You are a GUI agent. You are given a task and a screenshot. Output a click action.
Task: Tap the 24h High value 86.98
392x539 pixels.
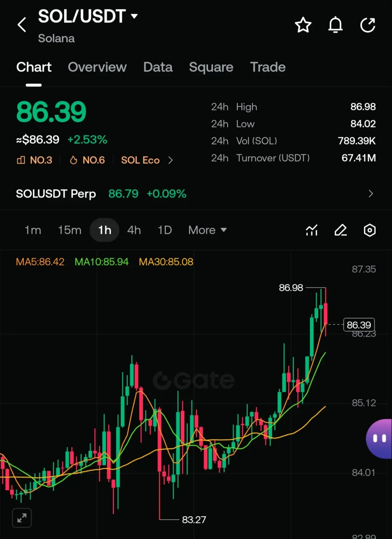tap(363, 107)
